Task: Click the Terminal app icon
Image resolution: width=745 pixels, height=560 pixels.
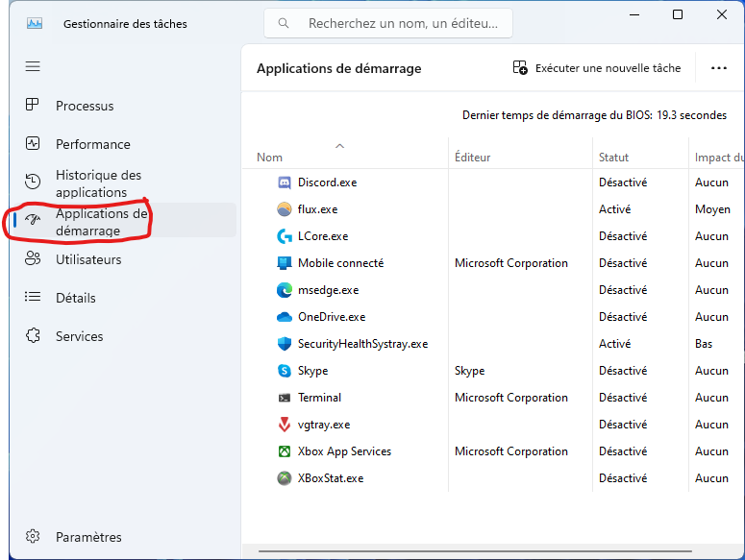Action: [285, 398]
